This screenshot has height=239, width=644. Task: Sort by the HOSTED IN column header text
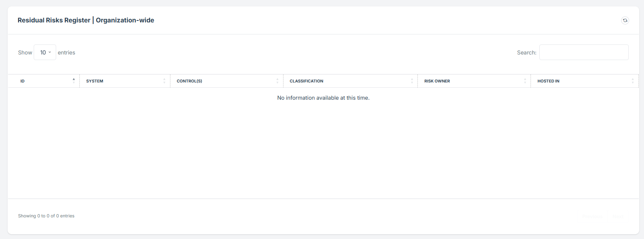point(548,81)
